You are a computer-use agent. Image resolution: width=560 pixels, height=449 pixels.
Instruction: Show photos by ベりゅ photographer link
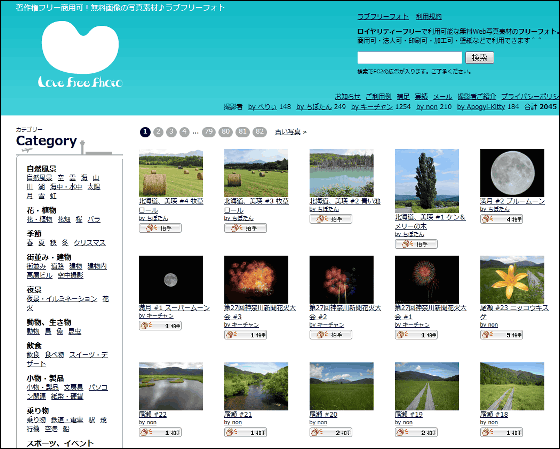262,106
